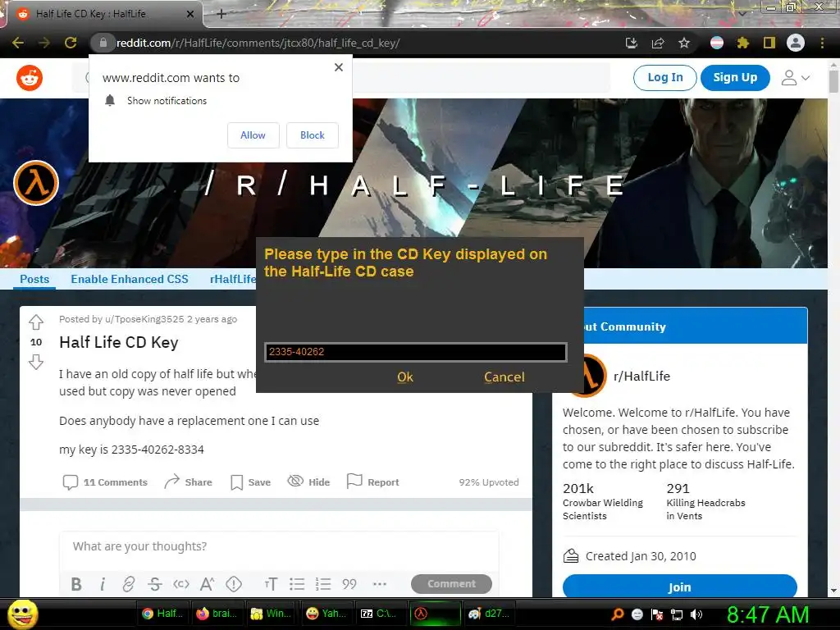This screenshot has height=630, width=840.
Task: Save the post
Action: pos(250,482)
